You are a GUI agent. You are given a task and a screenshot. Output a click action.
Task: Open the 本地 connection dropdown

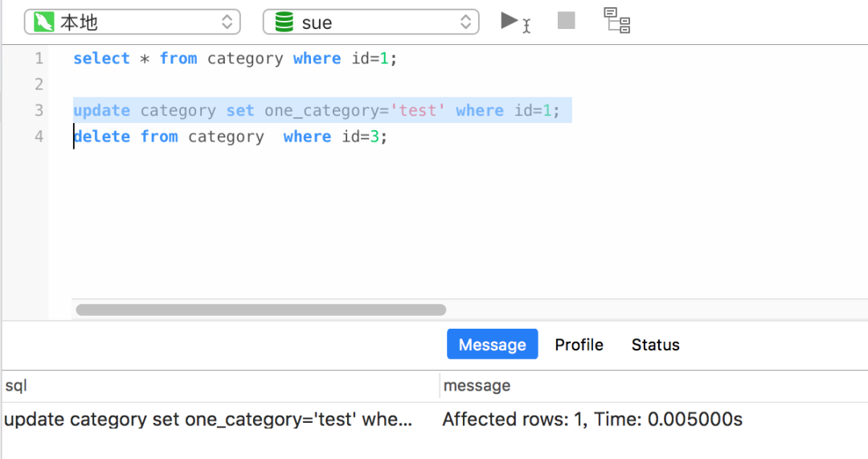click(133, 23)
